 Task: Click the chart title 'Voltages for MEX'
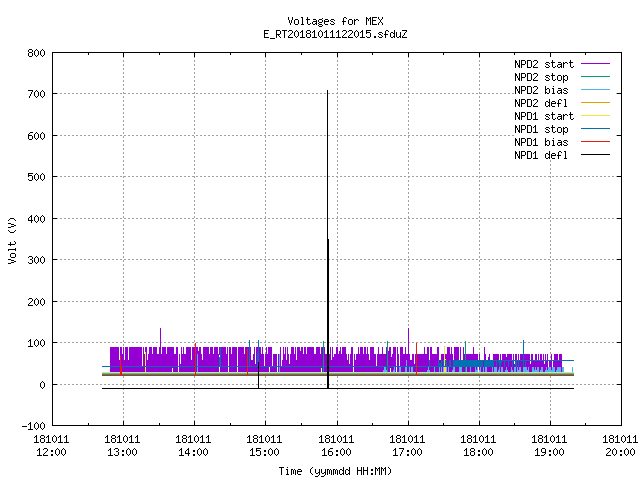click(x=335, y=21)
